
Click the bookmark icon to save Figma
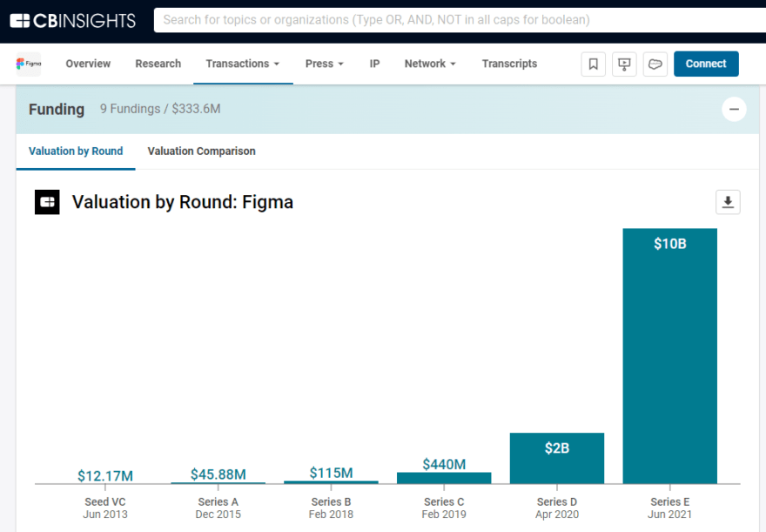593,64
